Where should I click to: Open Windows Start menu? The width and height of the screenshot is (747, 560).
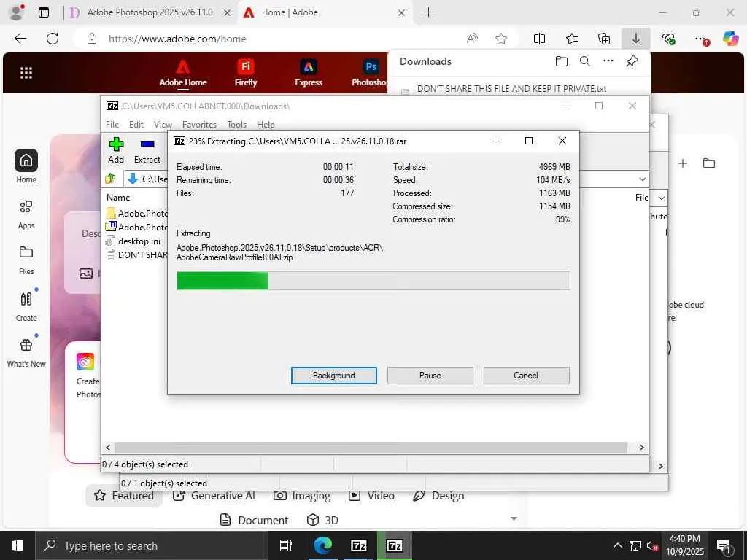(18, 545)
